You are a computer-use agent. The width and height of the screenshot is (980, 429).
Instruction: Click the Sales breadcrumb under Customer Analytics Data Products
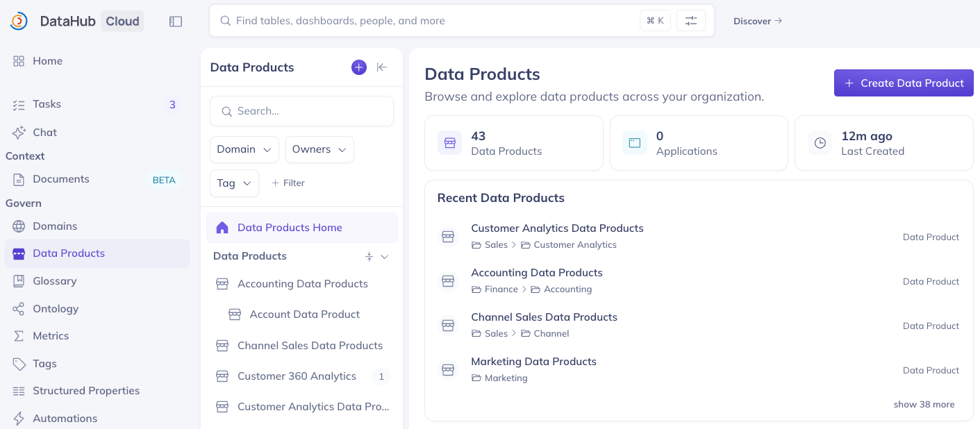490,245
